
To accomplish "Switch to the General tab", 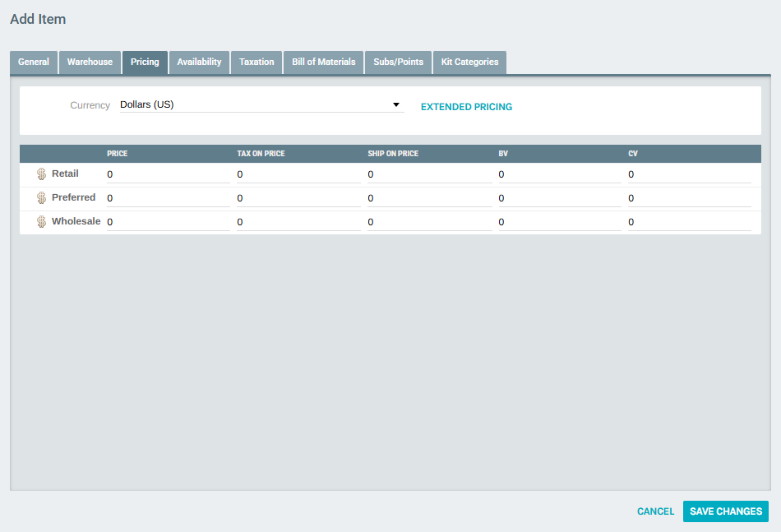I will click(33, 62).
